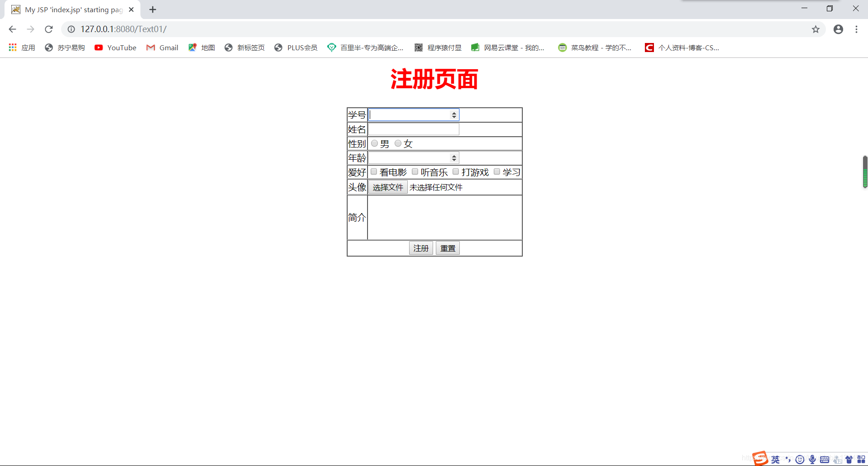Open the YouTube bookmark
The image size is (868, 466).
click(x=115, y=48)
